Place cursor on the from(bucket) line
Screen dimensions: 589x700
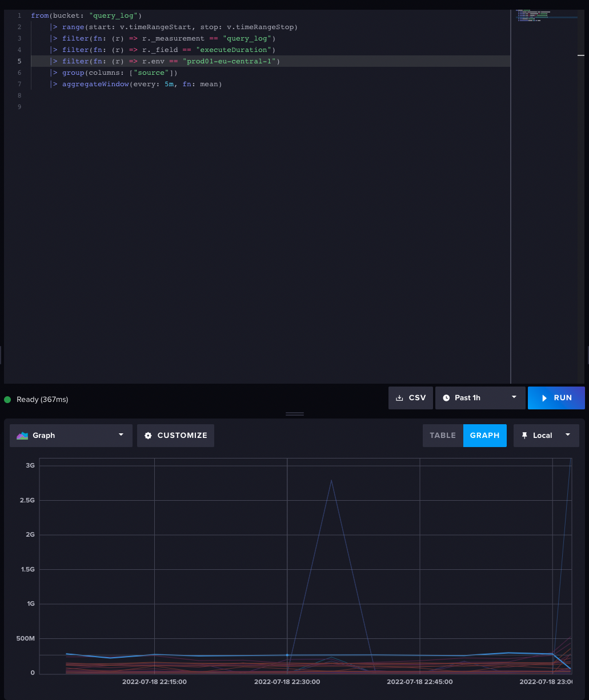tap(86, 15)
